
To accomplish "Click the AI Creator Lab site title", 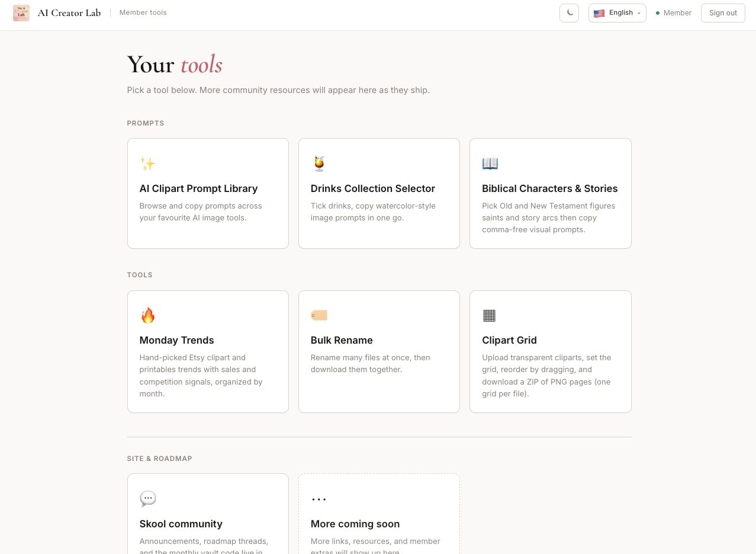I will coord(69,13).
